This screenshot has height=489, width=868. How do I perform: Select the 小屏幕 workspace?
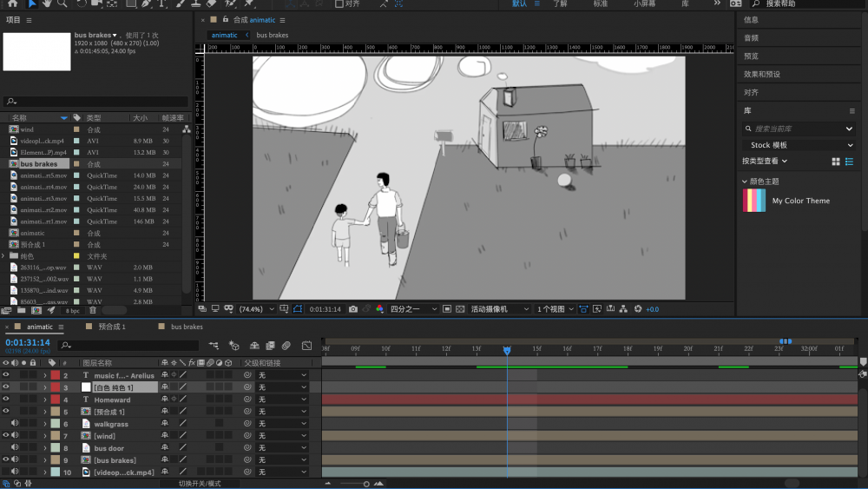point(644,3)
